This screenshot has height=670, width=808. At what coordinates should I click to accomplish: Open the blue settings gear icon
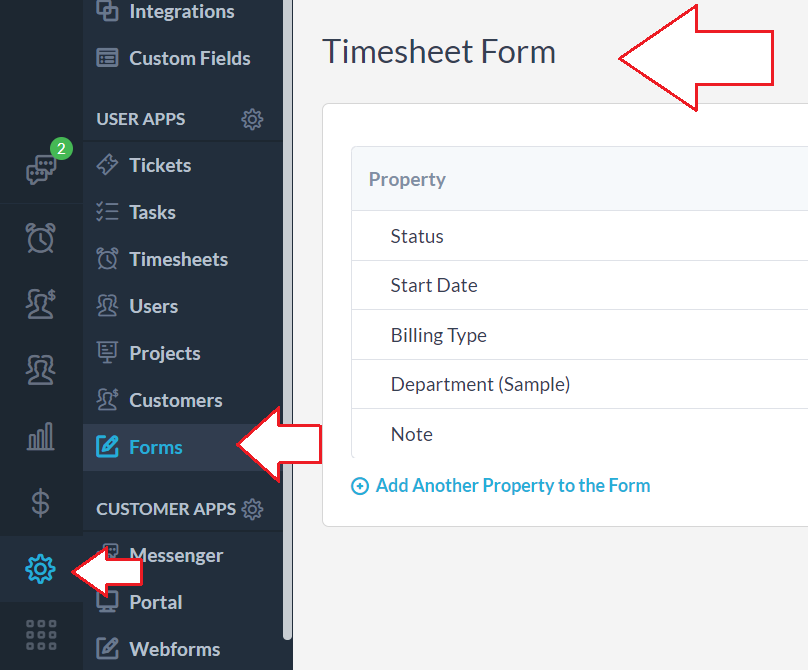41,569
